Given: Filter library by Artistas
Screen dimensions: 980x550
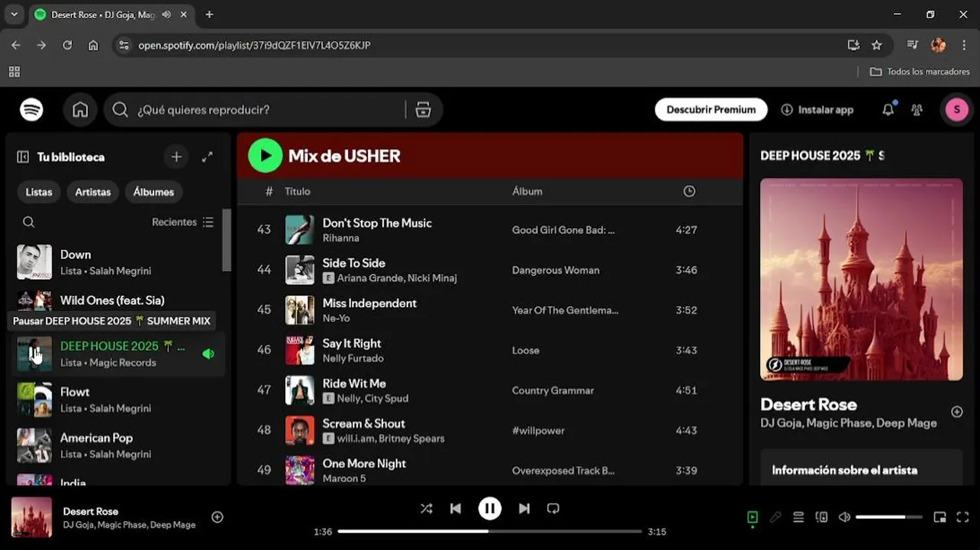Looking at the screenshot, I should [93, 192].
